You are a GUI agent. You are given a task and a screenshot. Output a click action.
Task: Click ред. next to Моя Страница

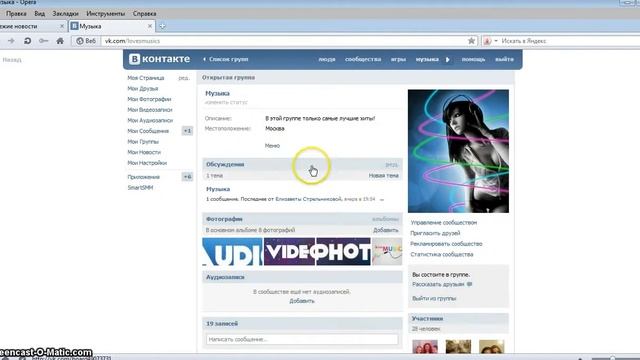click(184, 78)
